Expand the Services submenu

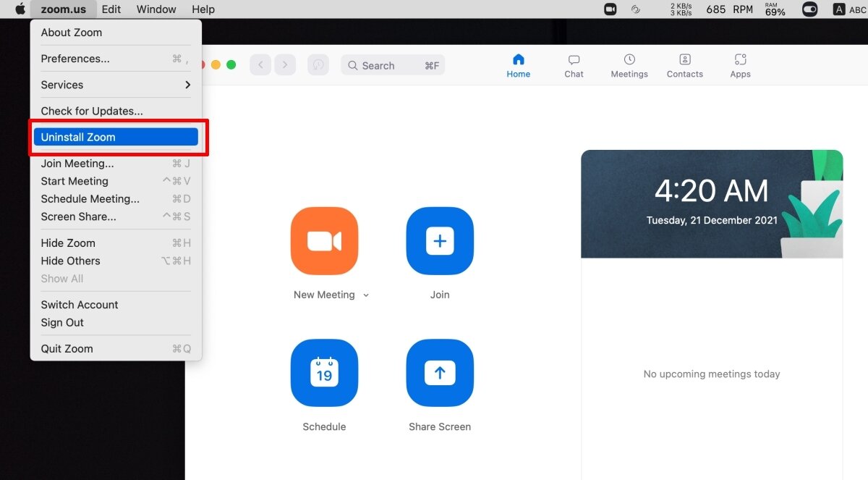pyautogui.click(x=116, y=85)
